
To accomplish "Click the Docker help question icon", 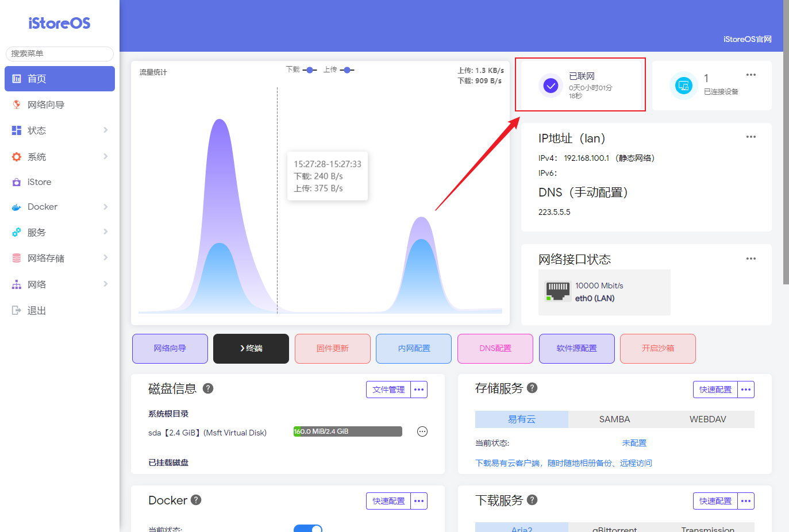I will click(196, 500).
